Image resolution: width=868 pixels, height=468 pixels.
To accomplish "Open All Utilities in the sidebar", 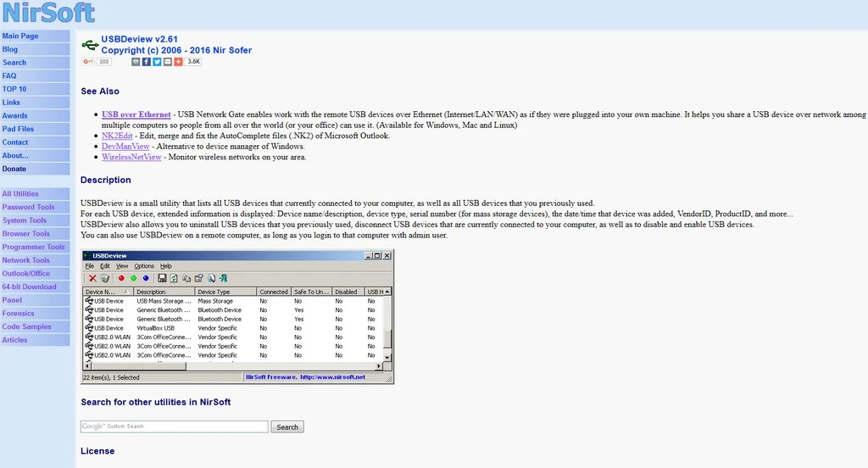I will click(x=35, y=194).
